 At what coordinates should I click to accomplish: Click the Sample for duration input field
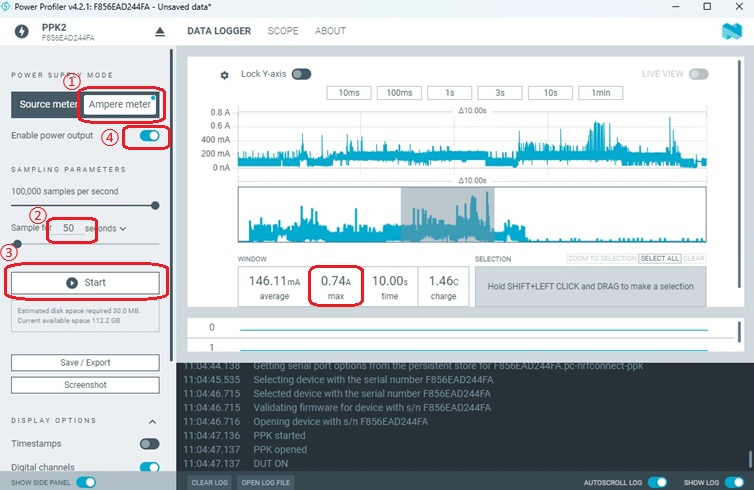coord(69,228)
